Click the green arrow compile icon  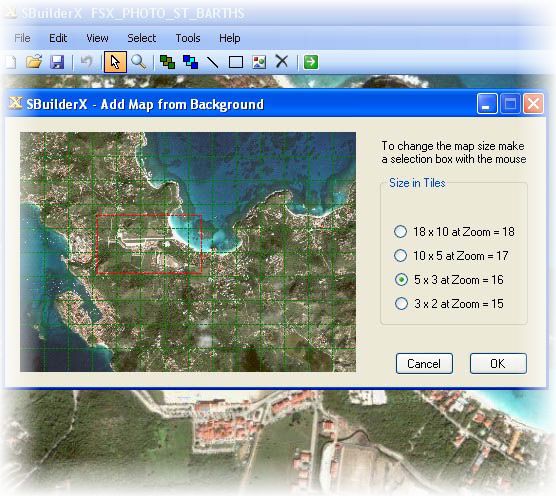311,62
